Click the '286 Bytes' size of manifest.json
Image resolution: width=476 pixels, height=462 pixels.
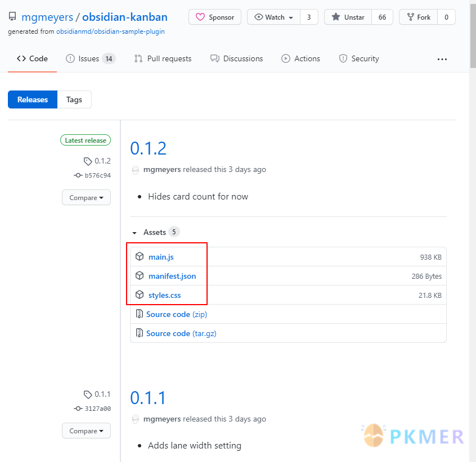426,276
